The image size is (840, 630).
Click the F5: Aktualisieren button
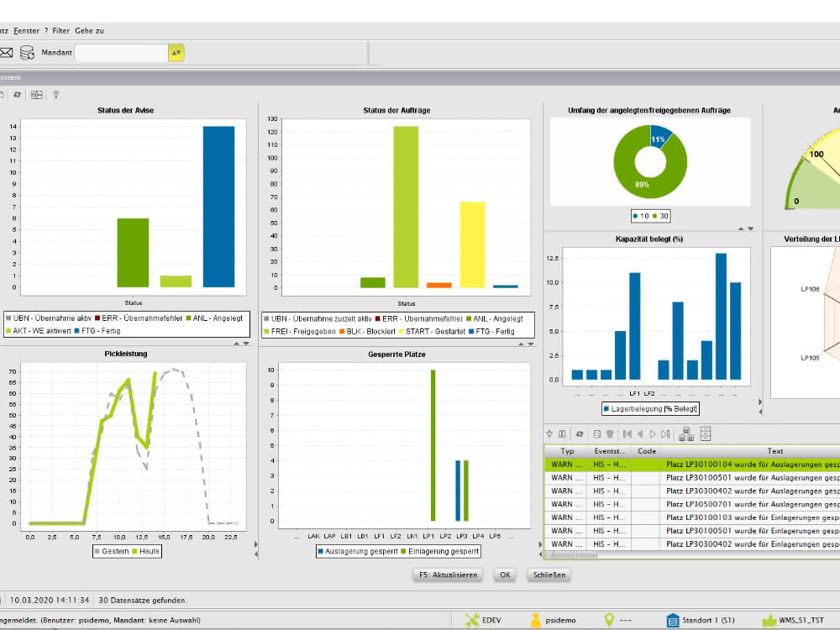[x=448, y=575]
